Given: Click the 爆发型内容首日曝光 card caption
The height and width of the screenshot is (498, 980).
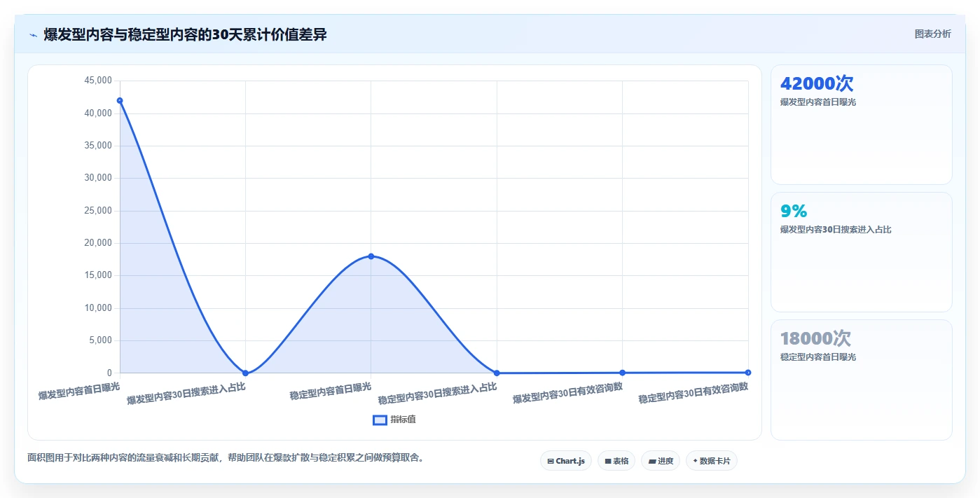Looking at the screenshot, I should point(818,102).
